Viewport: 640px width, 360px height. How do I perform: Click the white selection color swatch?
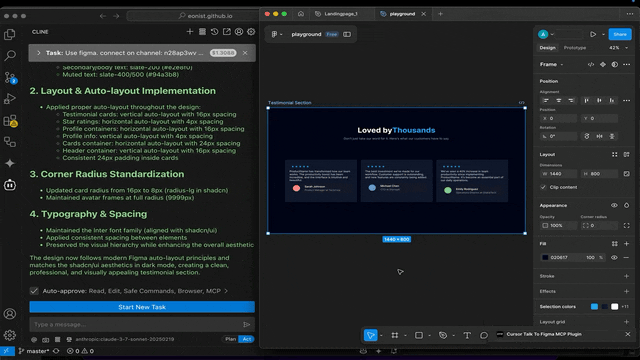[x=615, y=307]
